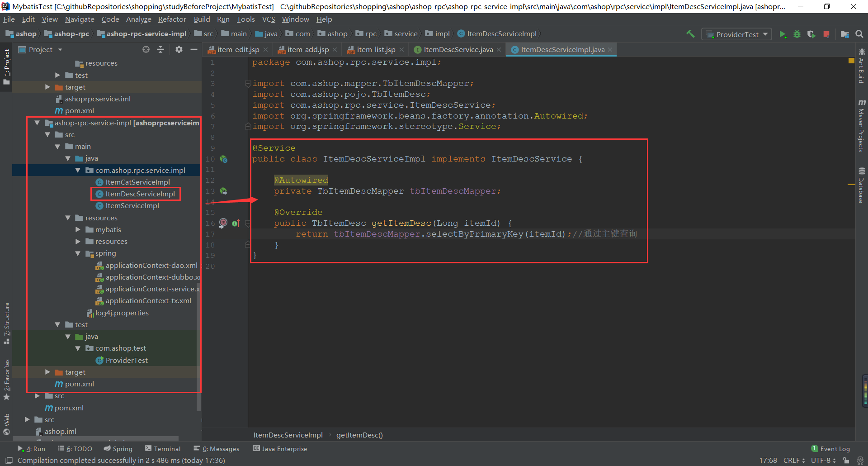Expand the mybatis folder
This screenshot has width=868, height=466.
click(78, 229)
